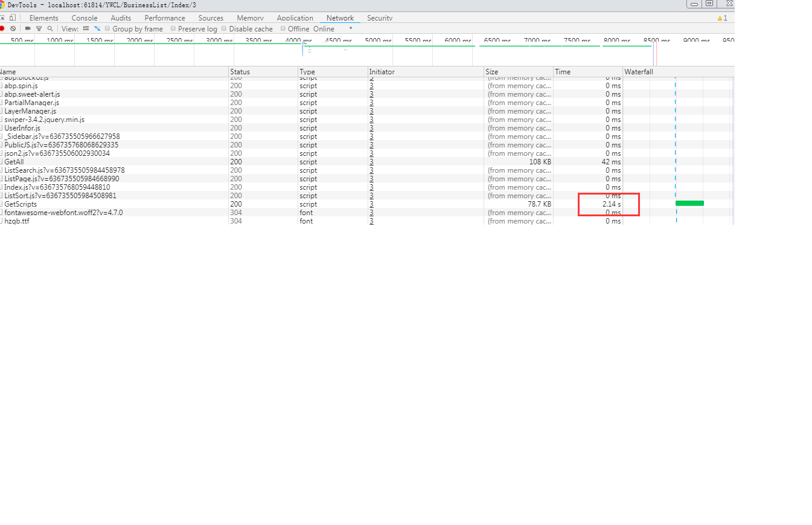Sort requests by the Size column

pyautogui.click(x=492, y=71)
